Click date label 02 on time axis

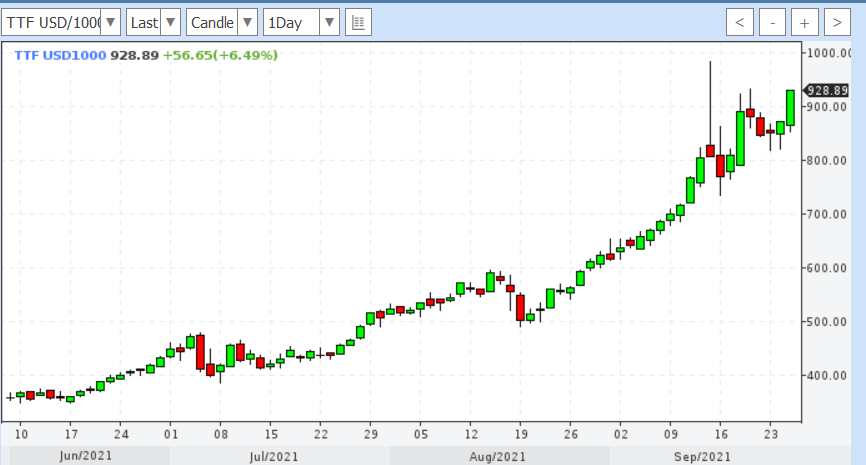pyautogui.click(x=621, y=435)
